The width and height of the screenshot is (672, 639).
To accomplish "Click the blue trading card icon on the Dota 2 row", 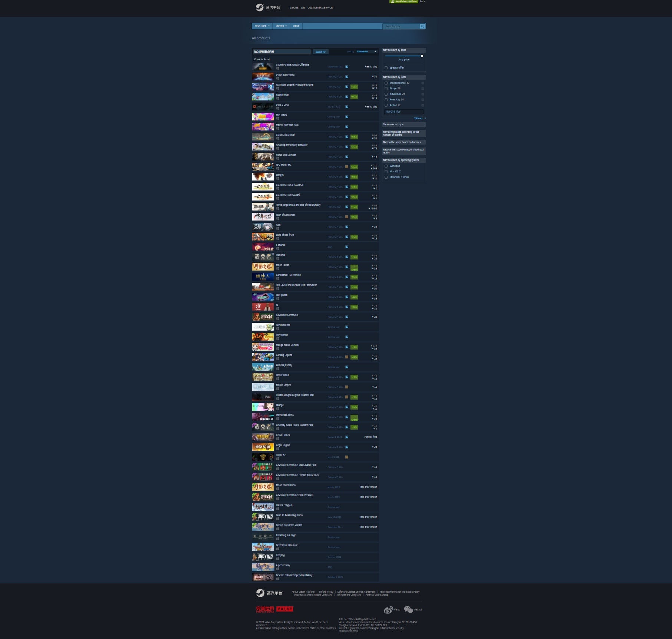I will coord(346,107).
